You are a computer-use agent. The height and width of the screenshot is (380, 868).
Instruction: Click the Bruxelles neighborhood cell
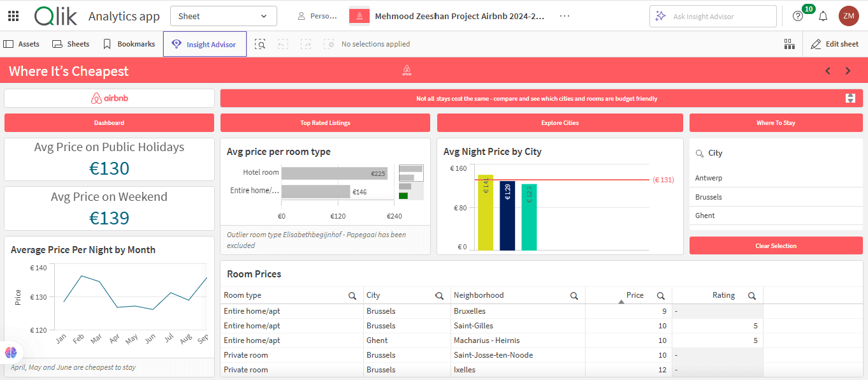(518, 311)
